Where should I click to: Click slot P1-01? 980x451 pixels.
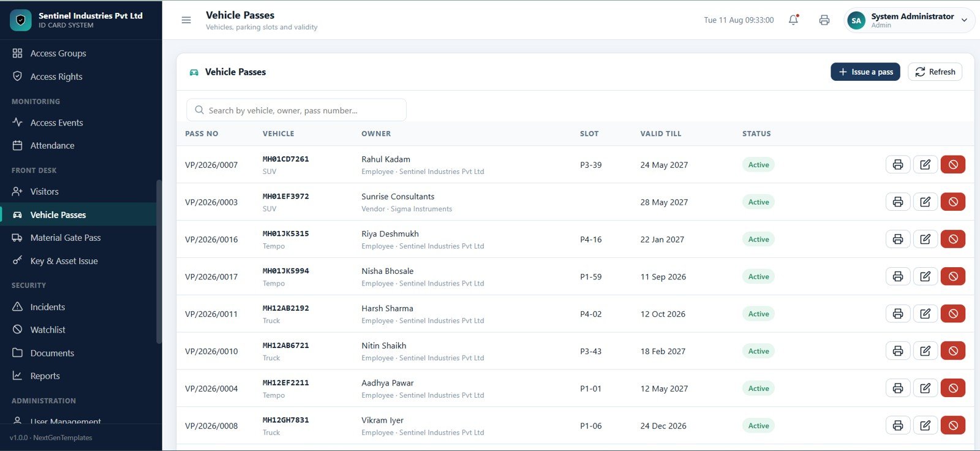591,389
